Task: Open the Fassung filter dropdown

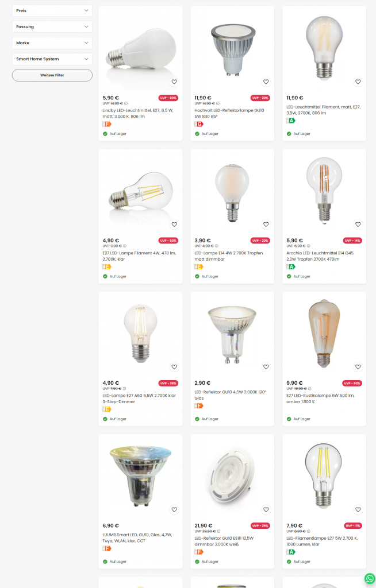Action: (52, 26)
